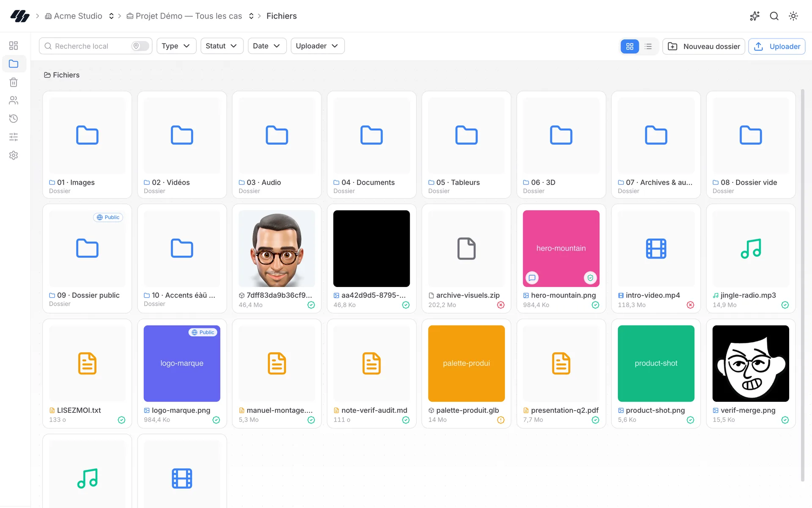
Task: Open the members icon in sidebar
Action: pos(14,100)
